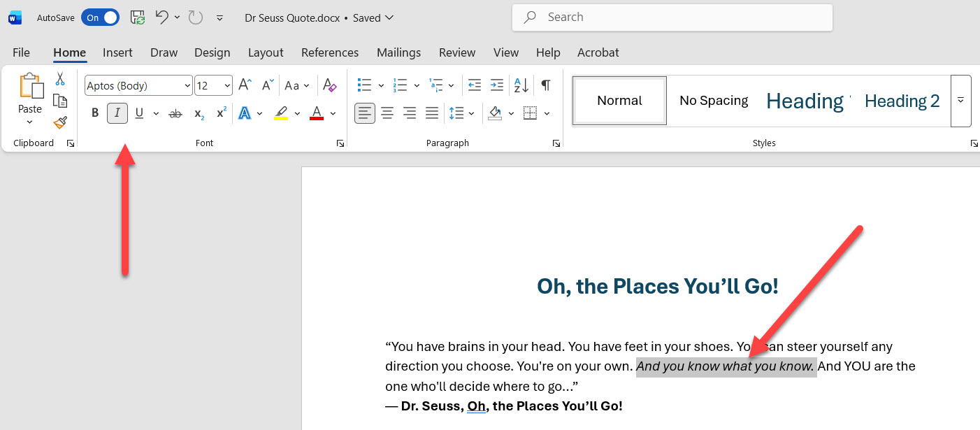Apply red font color
This screenshot has height=430, width=980.
pyautogui.click(x=317, y=113)
